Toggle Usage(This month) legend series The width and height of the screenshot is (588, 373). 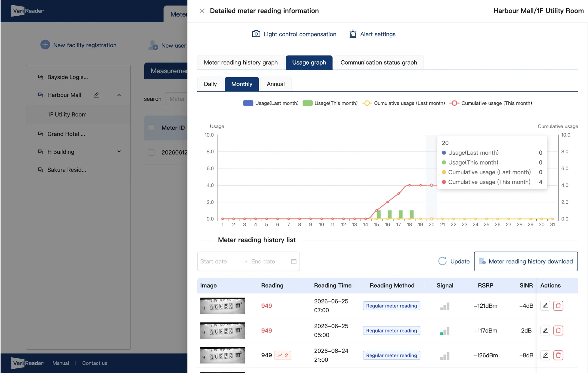click(330, 103)
